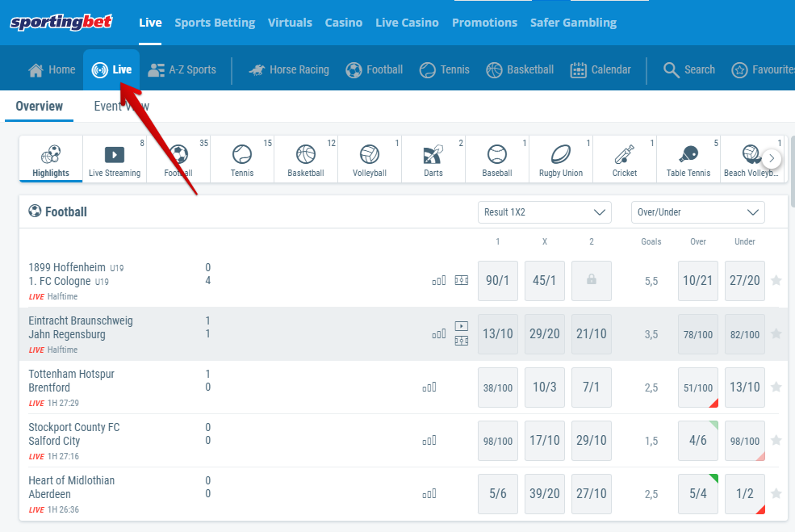Open the sportingbet logo homepage
This screenshot has height=532, width=795.
tap(61, 22)
